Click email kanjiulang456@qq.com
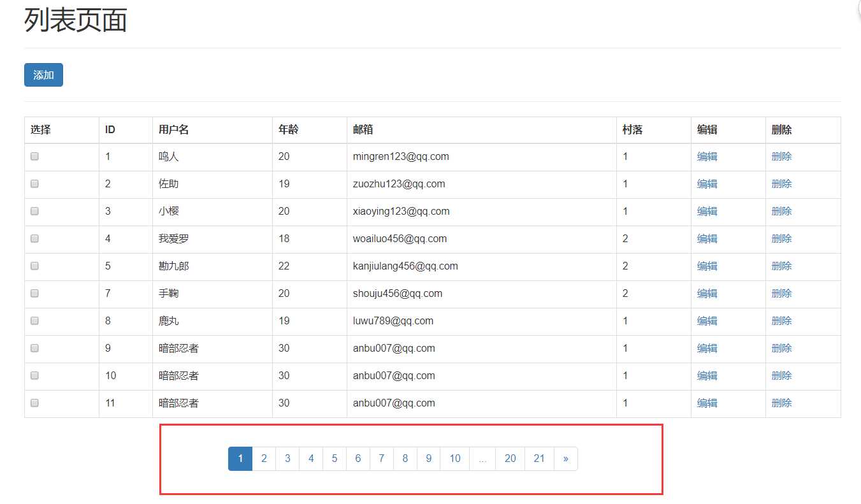Image resolution: width=861 pixels, height=504 pixels. click(x=405, y=266)
